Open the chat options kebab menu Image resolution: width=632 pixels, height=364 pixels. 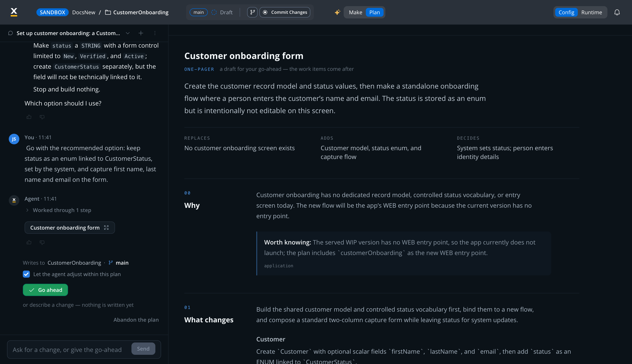tap(155, 33)
